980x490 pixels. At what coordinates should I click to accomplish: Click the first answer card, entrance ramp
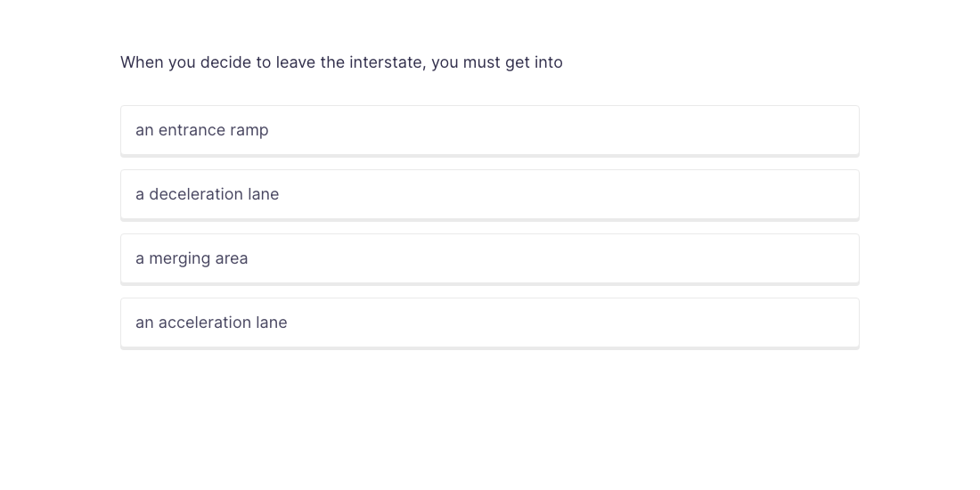tap(489, 130)
